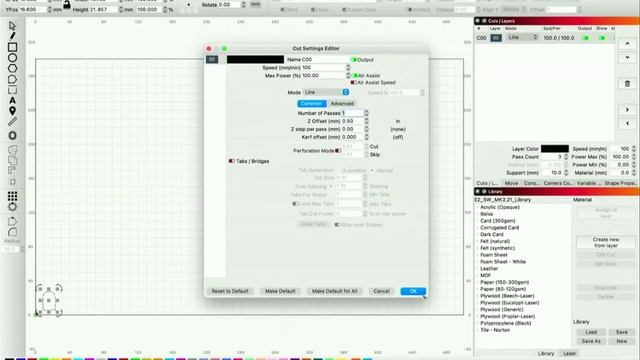This screenshot has height=360, width=640.
Task: Click the Number of Passes input field
Action: coord(353,113)
